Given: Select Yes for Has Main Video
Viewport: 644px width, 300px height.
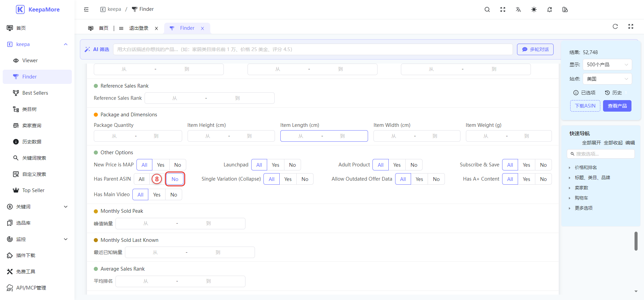Looking at the screenshot, I should pos(157,195).
